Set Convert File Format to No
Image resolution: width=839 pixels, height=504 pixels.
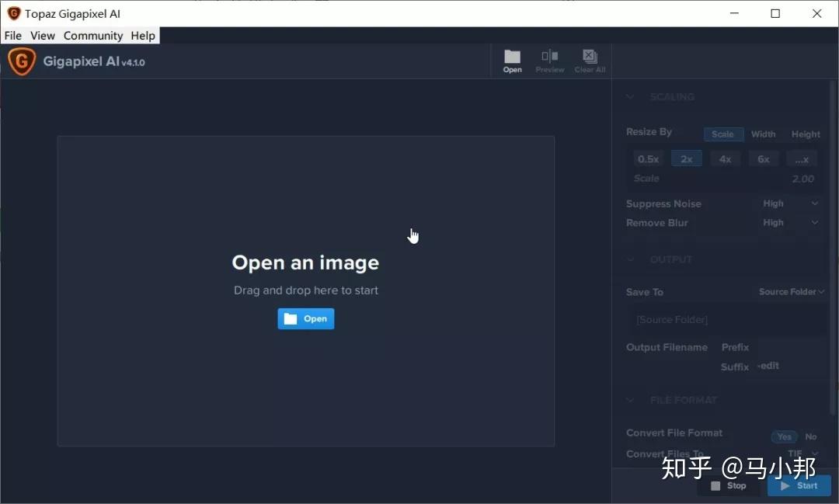point(810,436)
